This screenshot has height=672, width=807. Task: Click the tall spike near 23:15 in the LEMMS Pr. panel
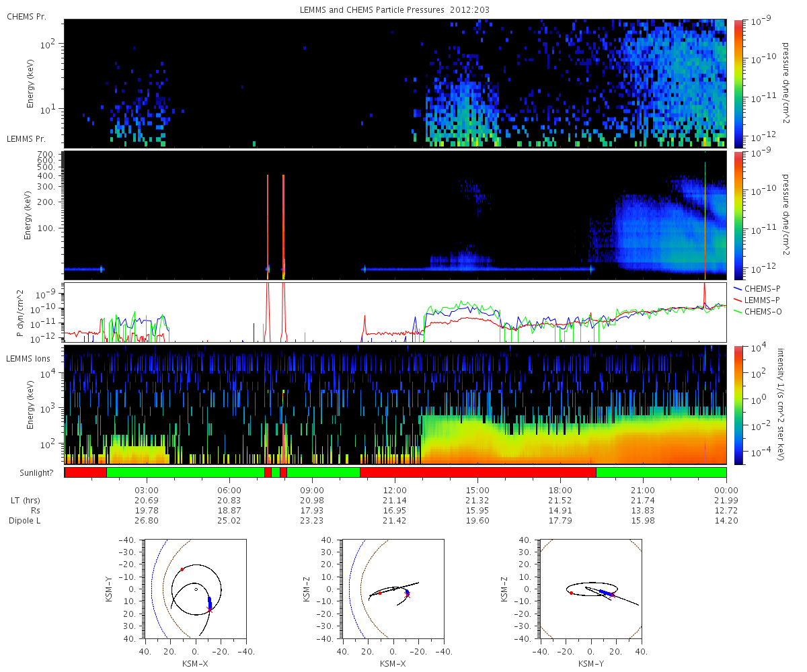click(x=705, y=220)
